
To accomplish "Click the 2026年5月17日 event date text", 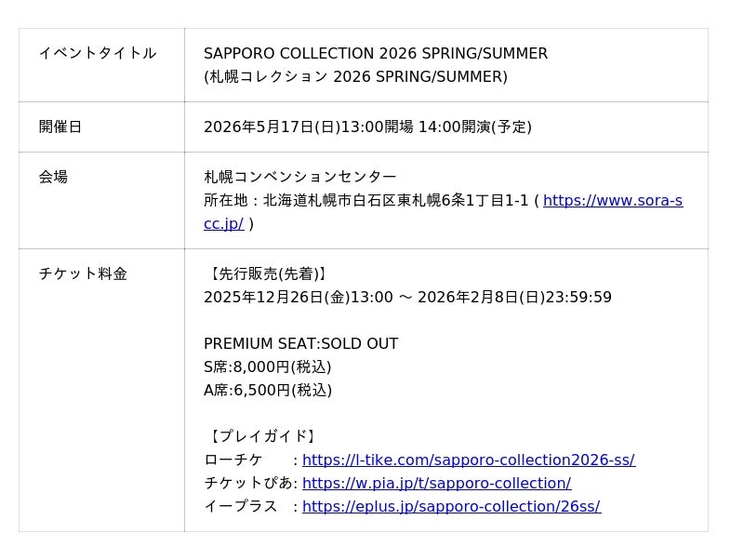I will [x=367, y=127].
